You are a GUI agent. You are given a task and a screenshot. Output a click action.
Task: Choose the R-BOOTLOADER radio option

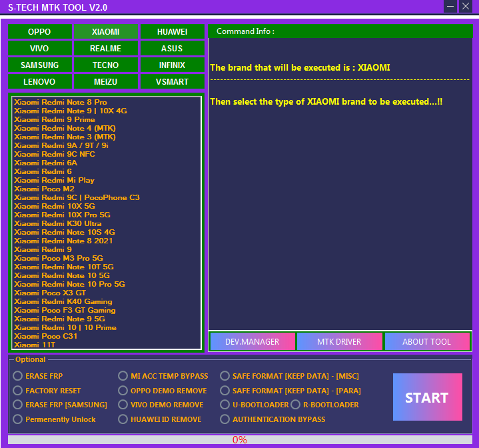pyautogui.click(x=324, y=405)
